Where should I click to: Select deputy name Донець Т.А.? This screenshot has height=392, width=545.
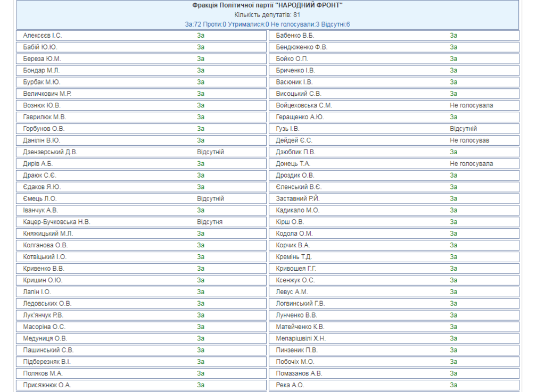(x=293, y=164)
